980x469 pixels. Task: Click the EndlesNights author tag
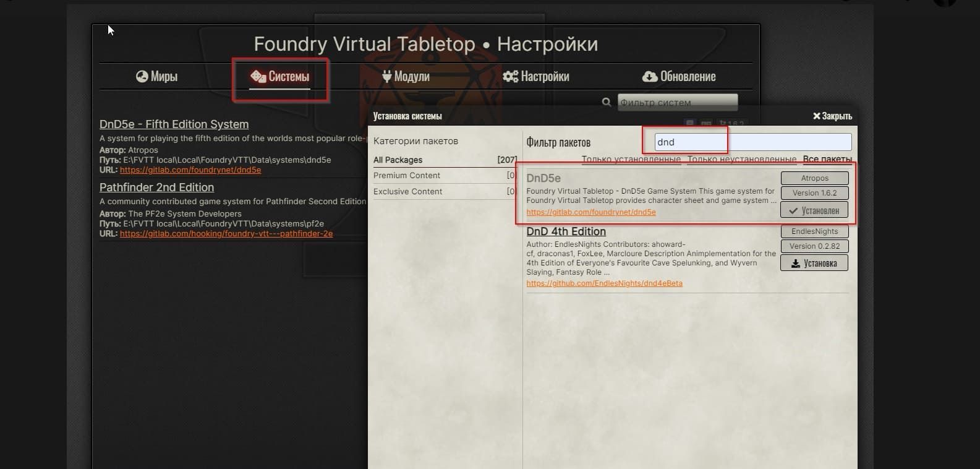(814, 231)
